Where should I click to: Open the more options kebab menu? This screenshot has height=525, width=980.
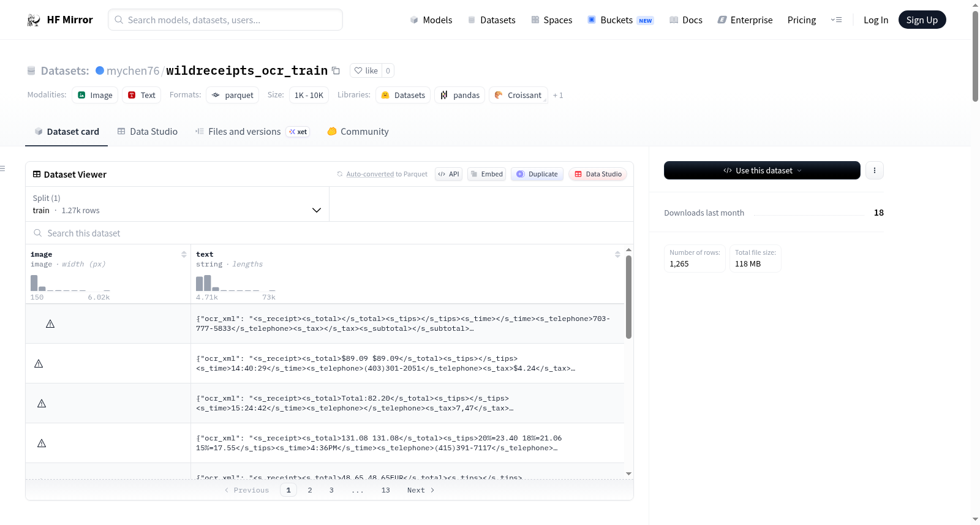[x=875, y=170]
